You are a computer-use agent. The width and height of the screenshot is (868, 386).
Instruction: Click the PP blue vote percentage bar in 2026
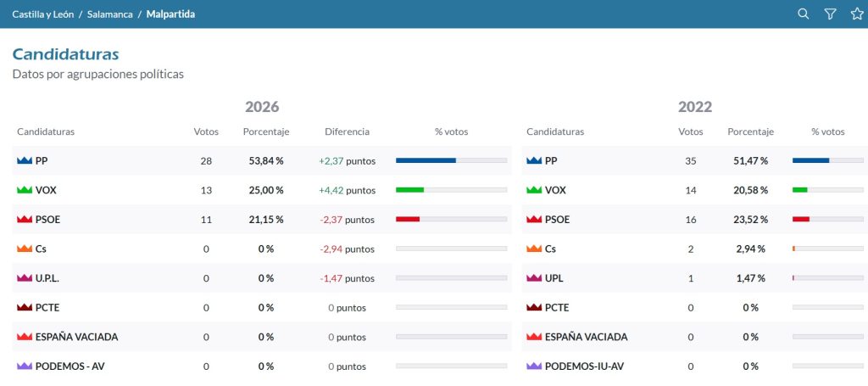coord(451,160)
